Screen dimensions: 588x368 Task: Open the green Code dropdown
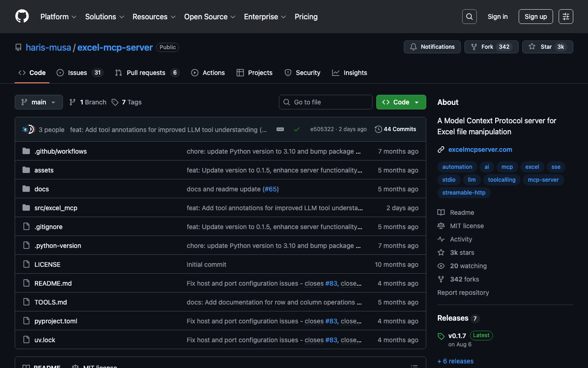click(x=401, y=102)
